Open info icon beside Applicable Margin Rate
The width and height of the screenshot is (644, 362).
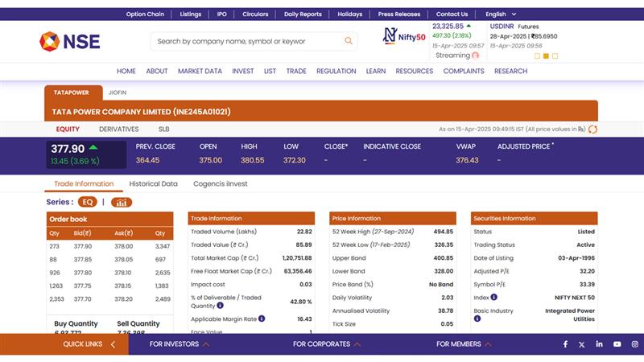click(x=262, y=319)
